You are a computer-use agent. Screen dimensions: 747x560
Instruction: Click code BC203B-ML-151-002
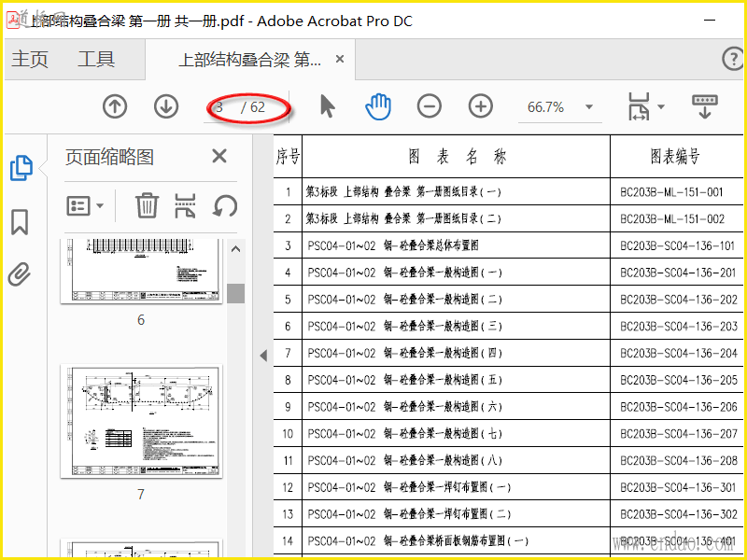671,219
